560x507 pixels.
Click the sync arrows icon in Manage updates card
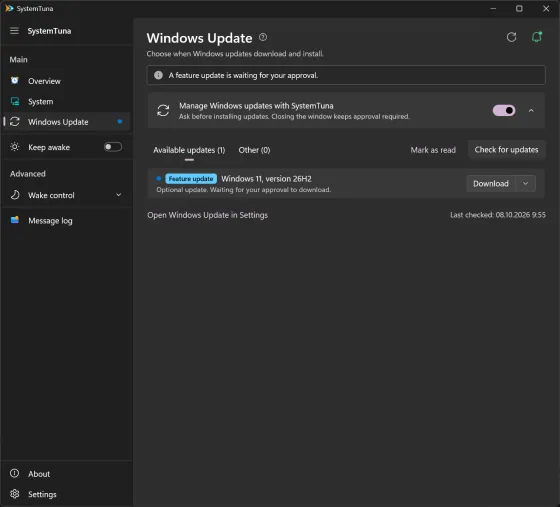tap(163, 110)
